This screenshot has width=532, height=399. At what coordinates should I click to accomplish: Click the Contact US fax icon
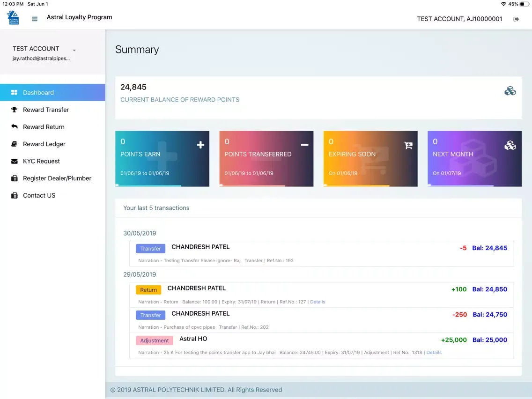(x=14, y=195)
